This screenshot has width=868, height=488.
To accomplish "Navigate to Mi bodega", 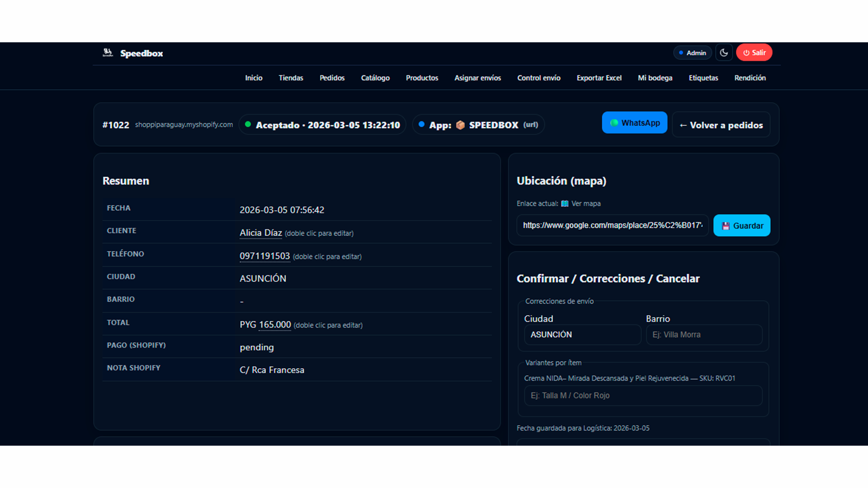I will (655, 78).
